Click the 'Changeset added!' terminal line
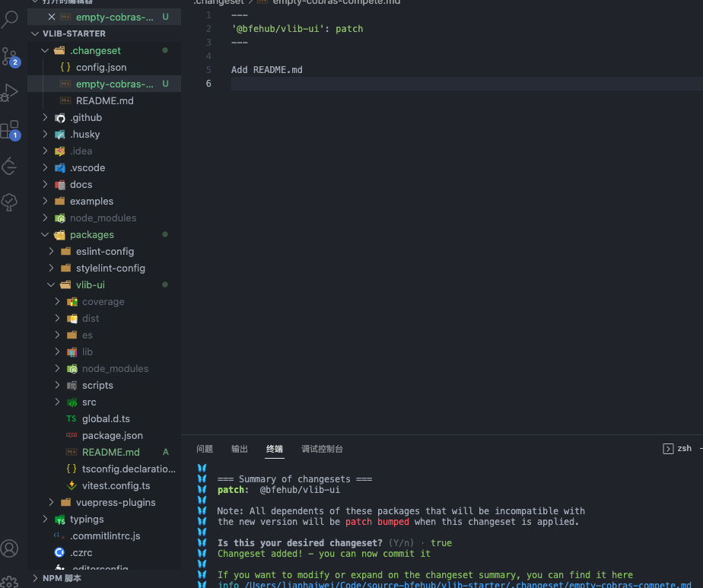The height and width of the screenshot is (588, 703). (323, 554)
